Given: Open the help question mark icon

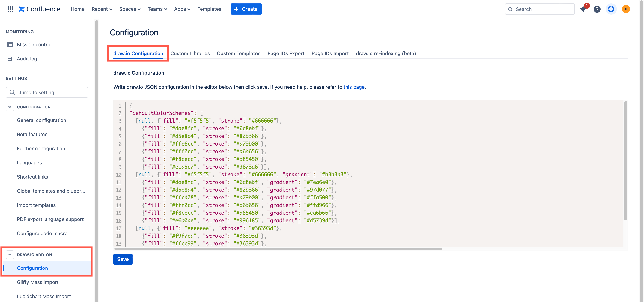Looking at the screenshot, I should [x=597, y=9].
